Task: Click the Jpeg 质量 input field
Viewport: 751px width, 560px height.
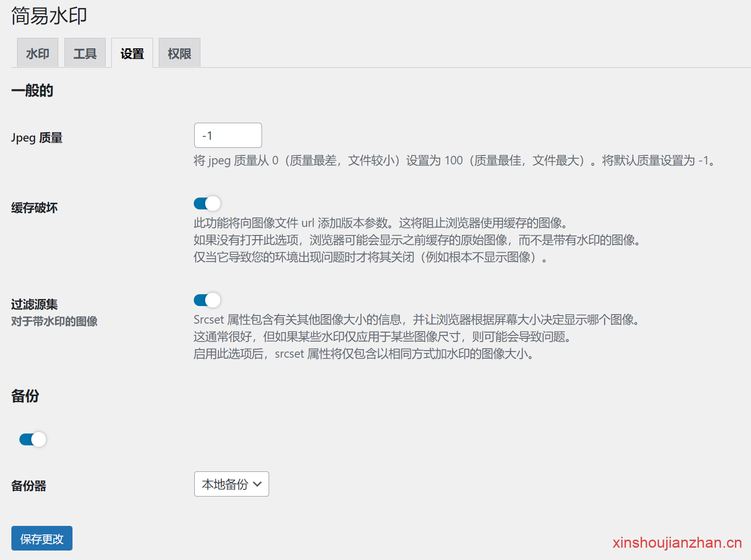Action: point(228,135)
